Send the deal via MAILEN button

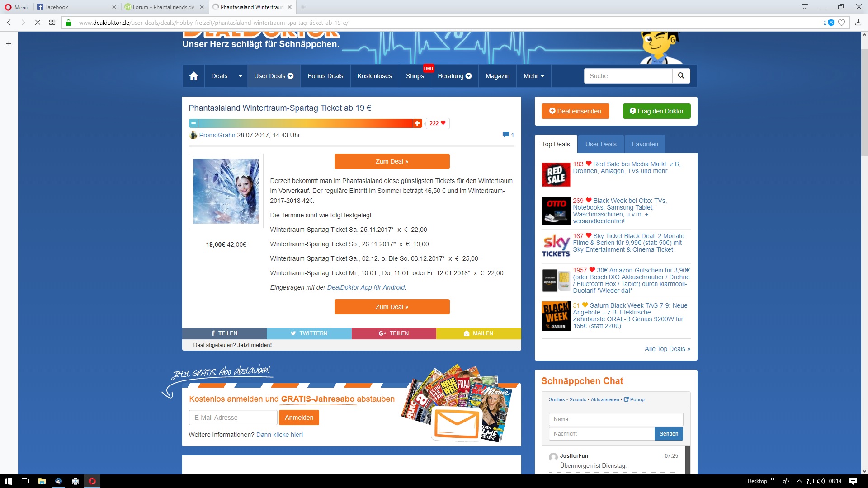pyautogui.click(x=479, y=333)
